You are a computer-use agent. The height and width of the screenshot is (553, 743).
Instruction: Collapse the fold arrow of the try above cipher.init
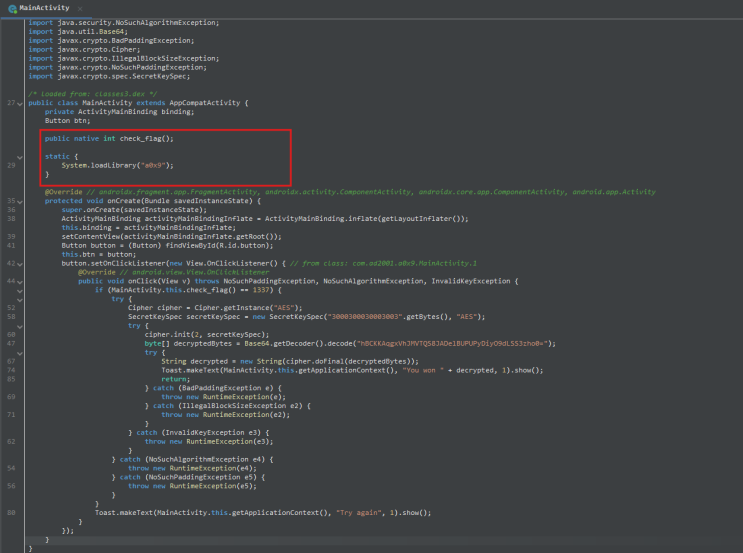[x=20, y=326]
